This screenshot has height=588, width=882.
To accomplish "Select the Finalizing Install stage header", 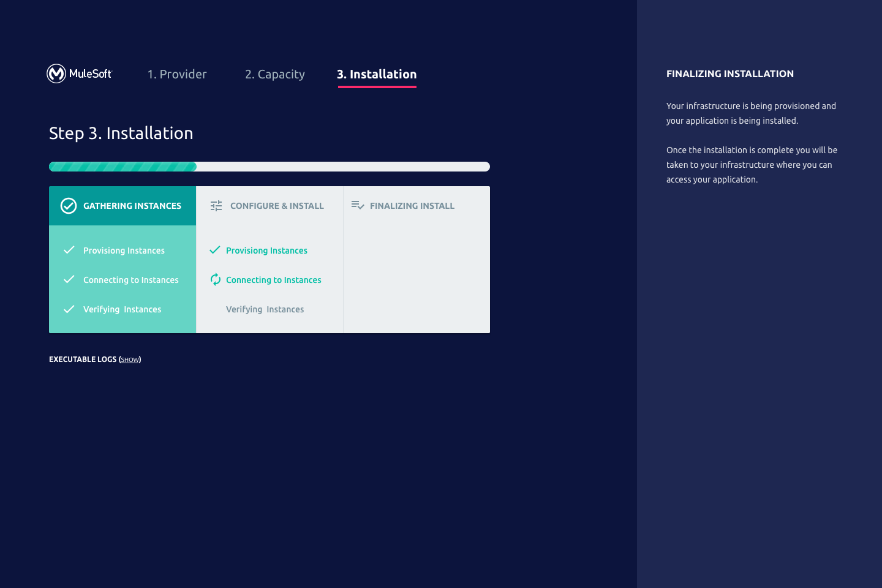I will click(417, 206).
